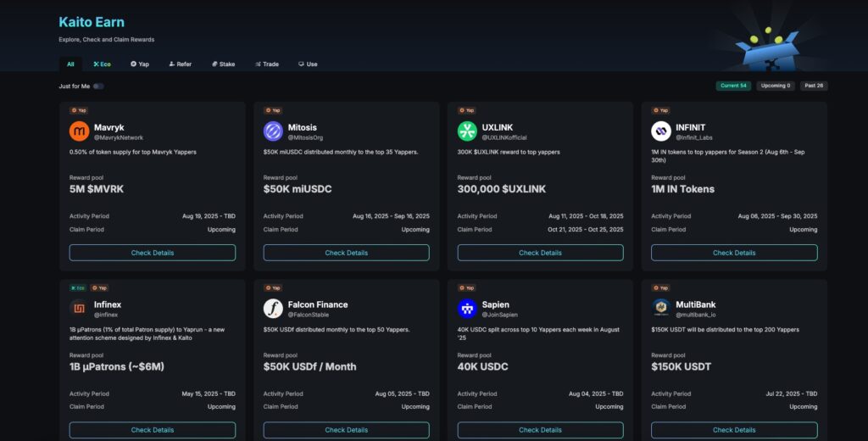Open the Sapien project logo
This screenshot has height=441, width=868.
pyautogui.click(x=467, y=309)
